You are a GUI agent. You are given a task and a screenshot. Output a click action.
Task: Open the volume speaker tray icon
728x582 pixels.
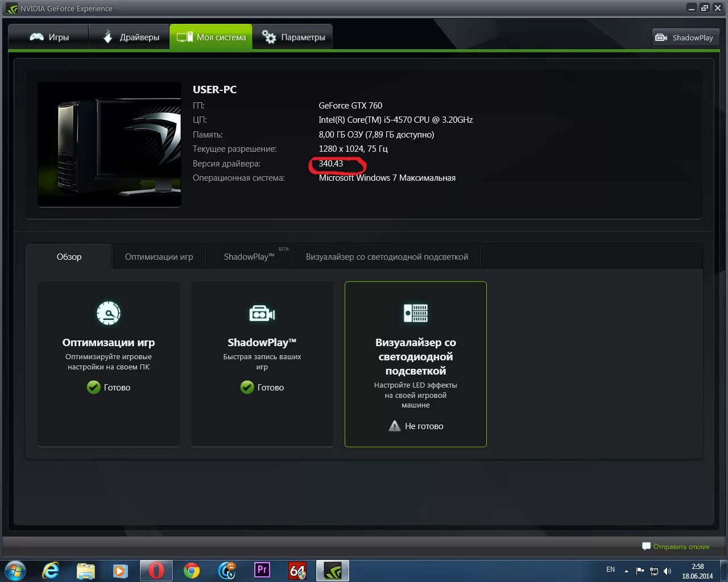[667, 571]
